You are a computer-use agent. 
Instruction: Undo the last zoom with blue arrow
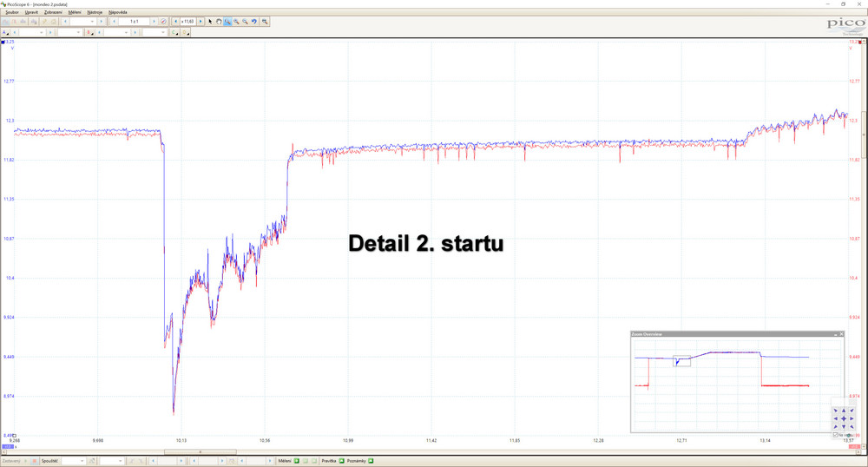(254, 21)
